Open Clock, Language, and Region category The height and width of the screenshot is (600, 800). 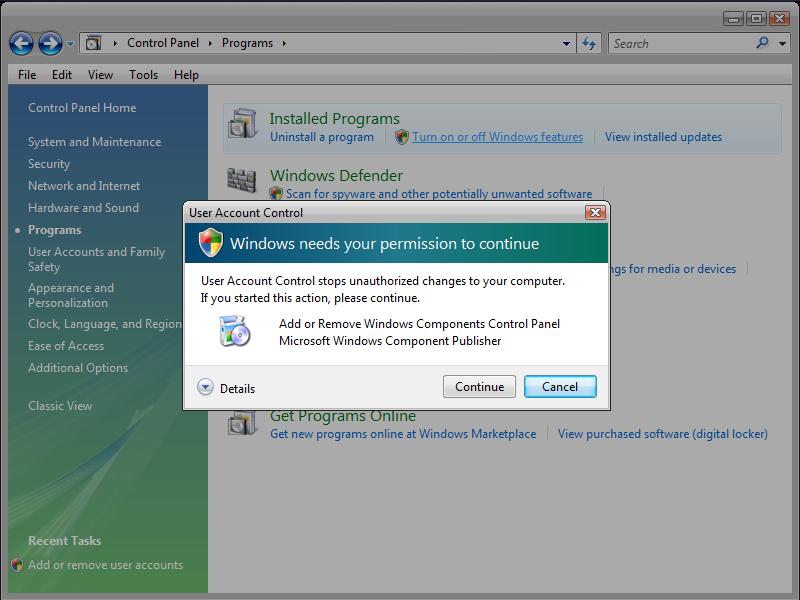(105, 324)
